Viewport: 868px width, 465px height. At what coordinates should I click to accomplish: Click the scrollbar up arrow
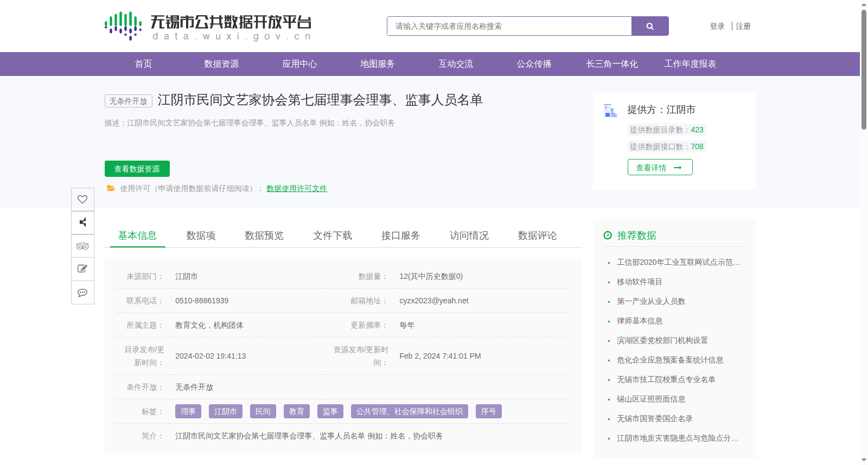[x=864, y=4]
